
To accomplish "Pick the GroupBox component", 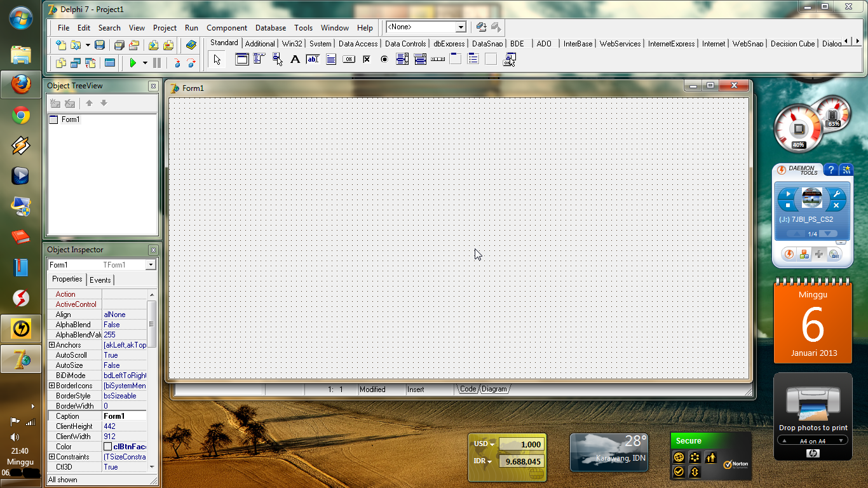I will (x=456, y=60).
